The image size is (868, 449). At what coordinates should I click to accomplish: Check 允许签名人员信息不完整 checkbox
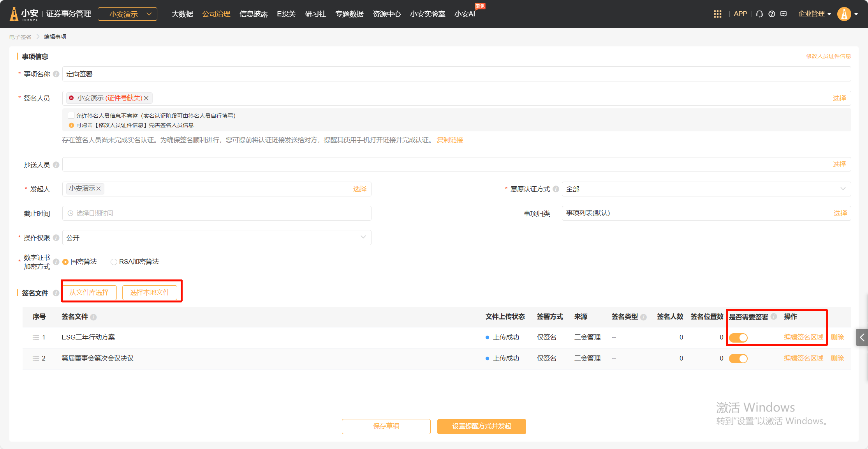71,115
